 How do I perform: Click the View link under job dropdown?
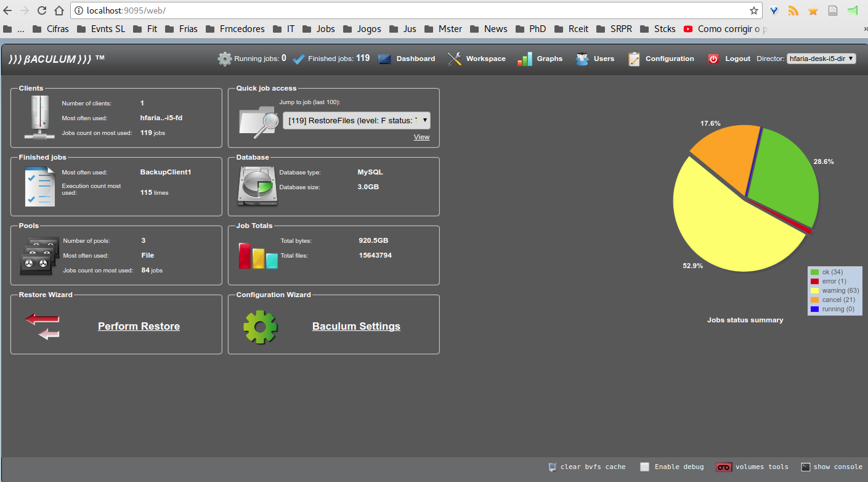pyautogui.click(x=421, y=137)
